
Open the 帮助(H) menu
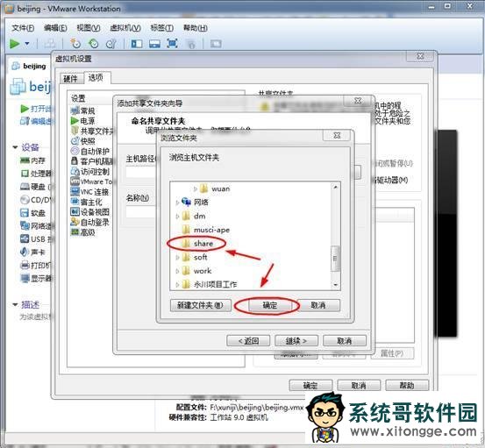[x=196, y=28]
